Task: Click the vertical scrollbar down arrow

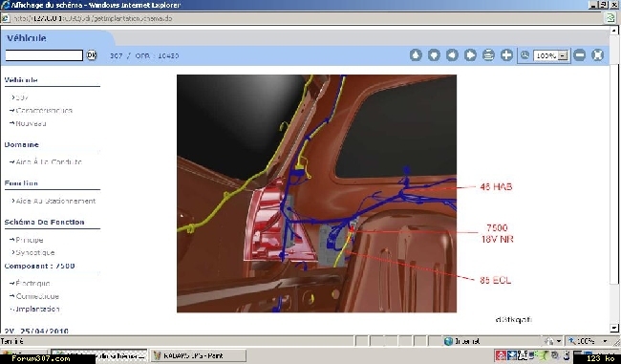Action: pyautogui.click(x=614, y=328)
